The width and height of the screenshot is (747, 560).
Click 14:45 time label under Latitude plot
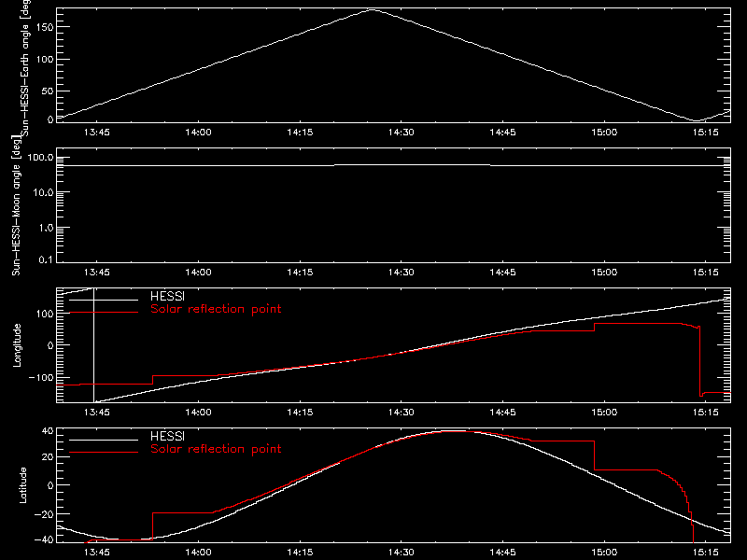[x=502, y=553]
